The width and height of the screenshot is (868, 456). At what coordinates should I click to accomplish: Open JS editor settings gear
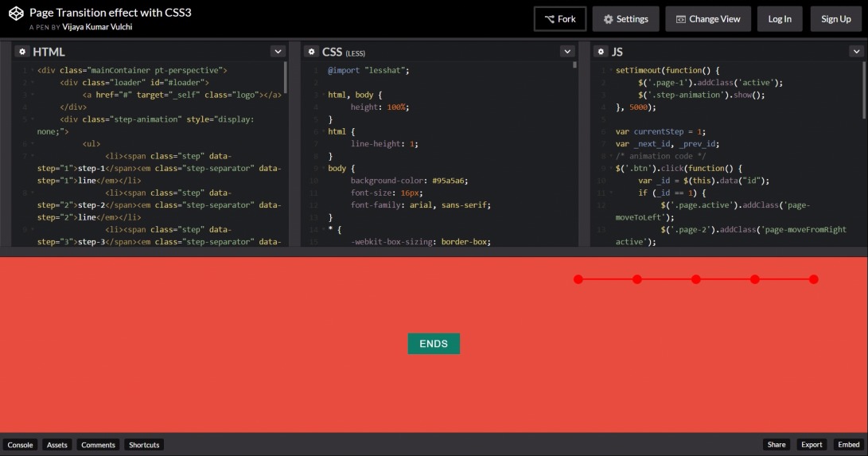(x=601, y=52)
